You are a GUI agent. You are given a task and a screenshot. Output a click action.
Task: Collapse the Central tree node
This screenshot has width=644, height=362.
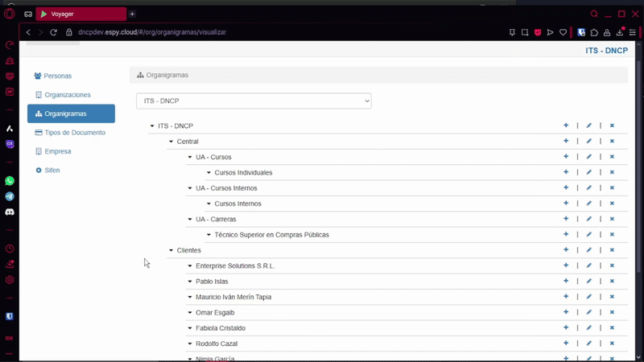pos(171,142)
